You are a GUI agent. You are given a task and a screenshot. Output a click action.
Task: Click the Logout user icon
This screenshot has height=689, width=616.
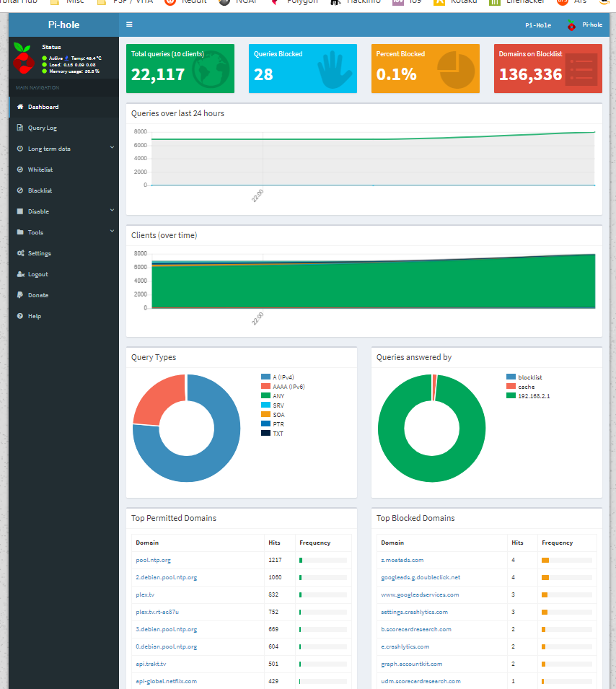(x=20, y=274)
